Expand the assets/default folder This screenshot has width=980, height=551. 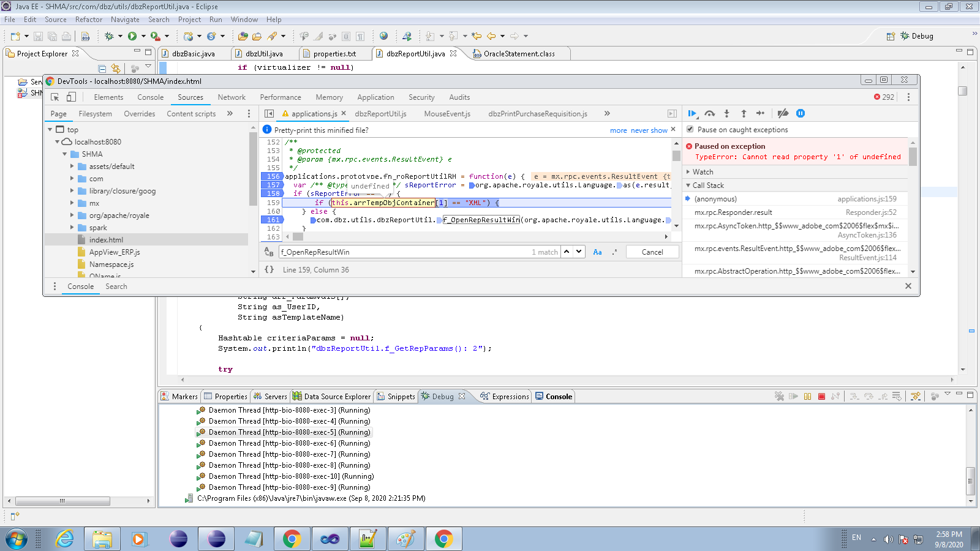(72, 167)
